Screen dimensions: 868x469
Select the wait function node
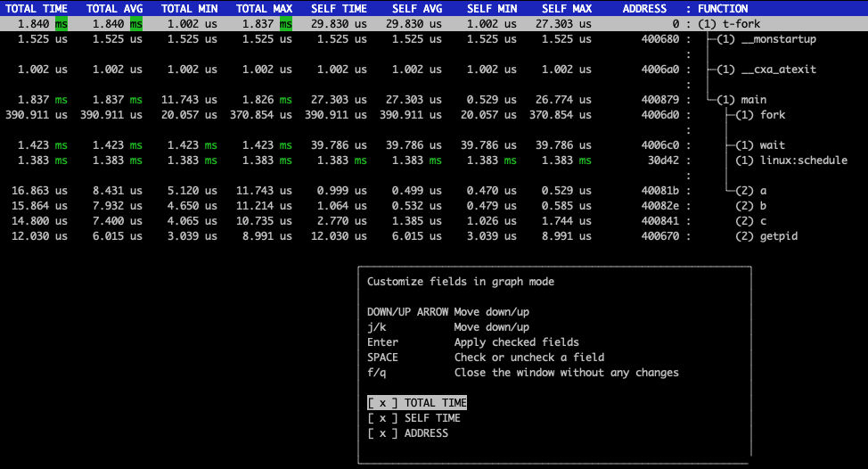click(x=760, y=145)
